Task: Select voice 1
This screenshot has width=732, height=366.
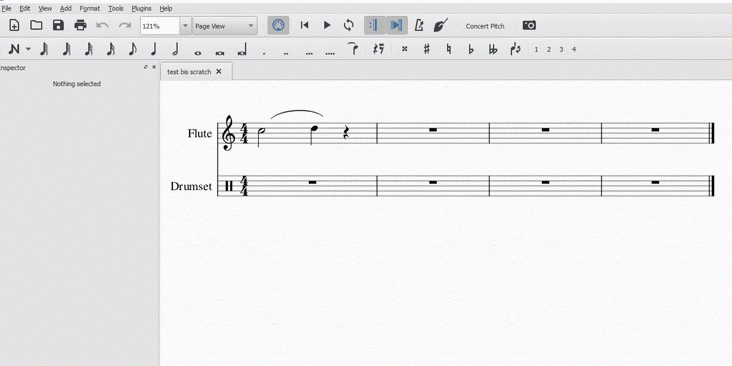Action: tap(536, 49)
